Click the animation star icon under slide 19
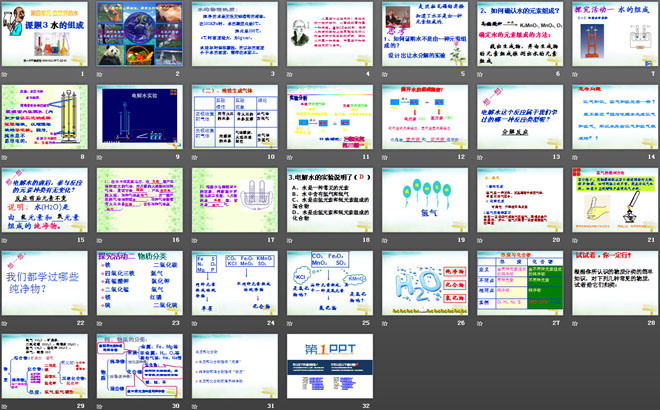Image resolution: width=660 pixels, height=410 pixels. (x=385, y=240)
